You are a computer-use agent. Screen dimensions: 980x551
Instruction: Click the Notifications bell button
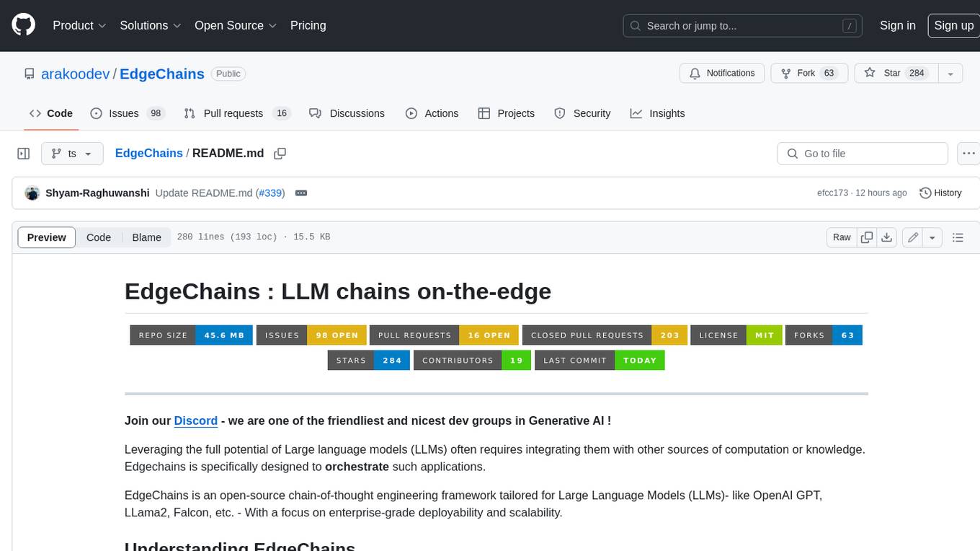coord(722,73)
